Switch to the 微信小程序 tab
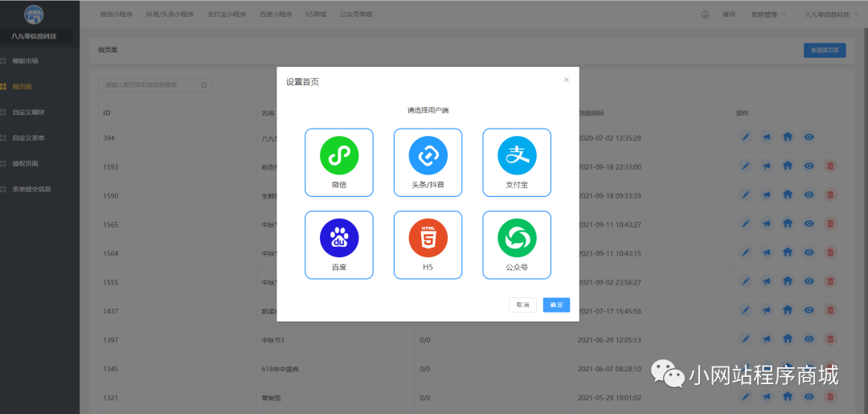 click(x=117, y=15)
